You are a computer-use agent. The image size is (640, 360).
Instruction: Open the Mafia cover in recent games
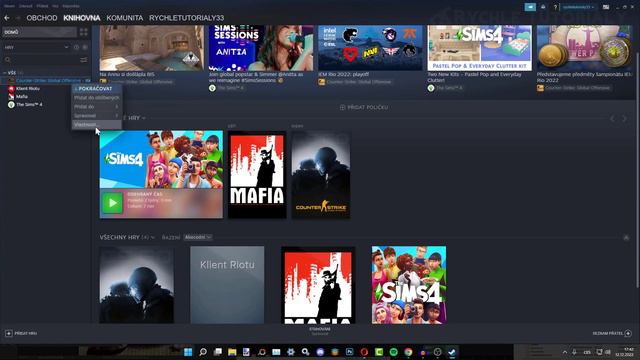coord(257,174)
